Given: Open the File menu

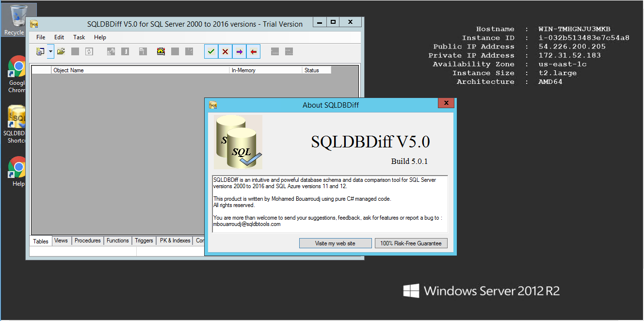Looking at the screenshot, I should point(40,37).
